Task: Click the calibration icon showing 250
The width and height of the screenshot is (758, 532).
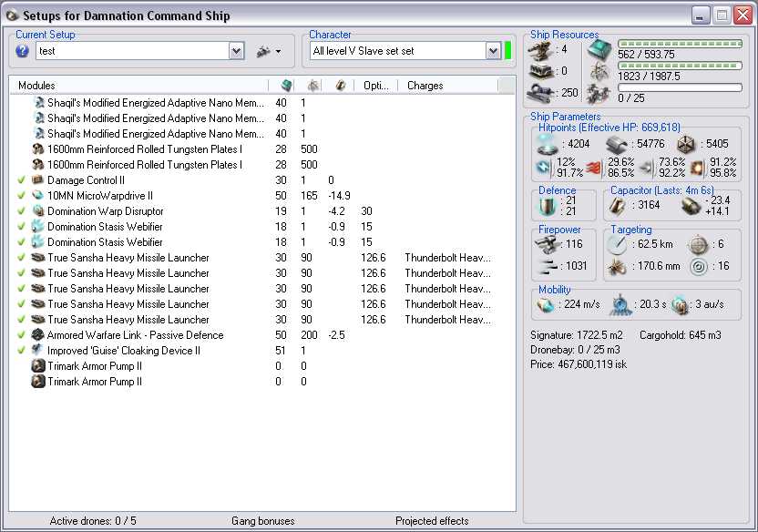Action: pyautogui.click(x=540, y=93)
